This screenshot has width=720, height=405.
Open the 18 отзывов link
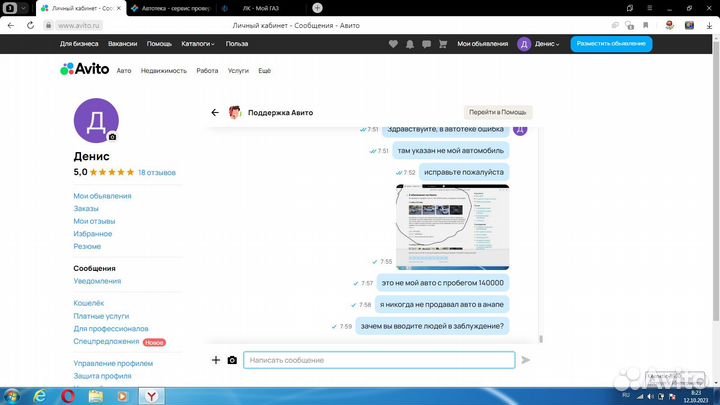[157, 173]
